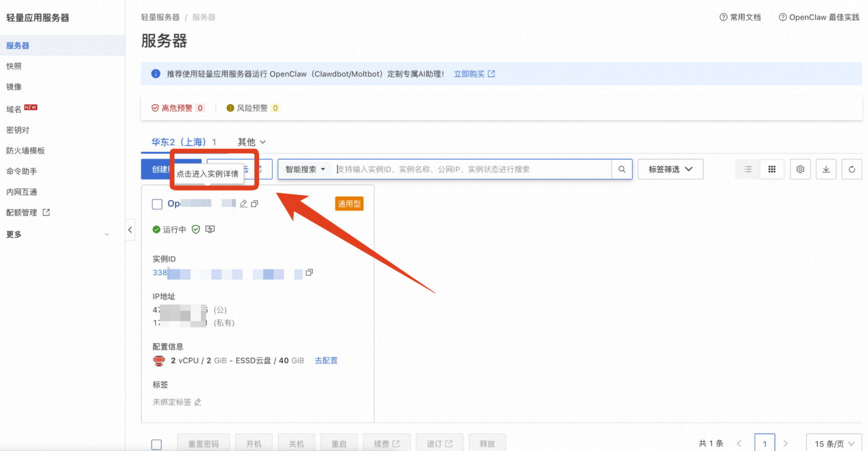
Task: Select the 华东2（上海）tab
Action: pyautogui.click(x=183, y=142)
